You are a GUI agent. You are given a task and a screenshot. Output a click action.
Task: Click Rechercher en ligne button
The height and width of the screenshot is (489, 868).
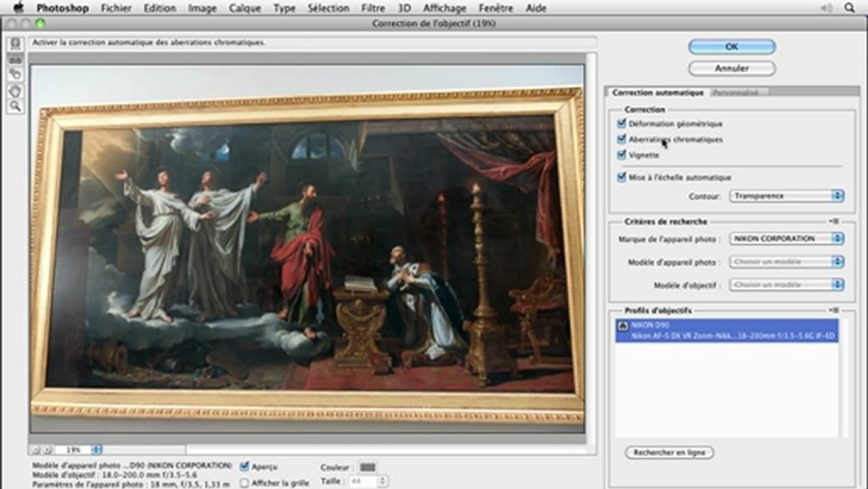tap(669, 452)
